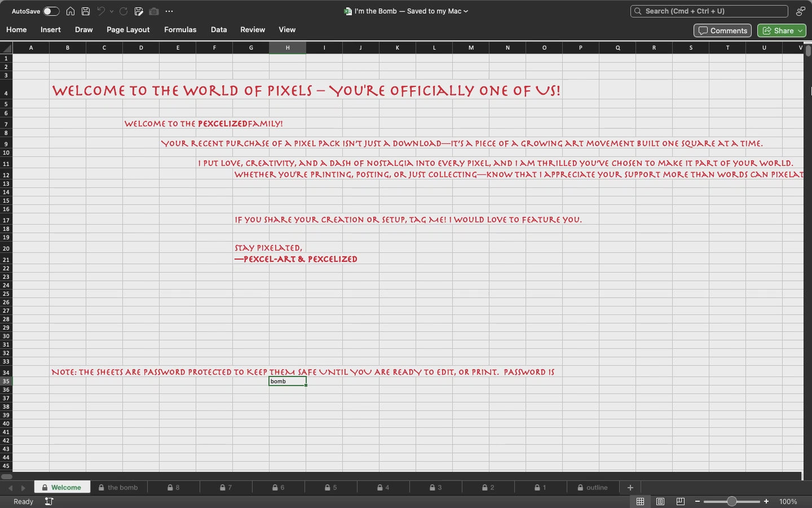The height and width of the screenshot is (508, 812).
Task: Switch to Page Layout view icon
Action: [660, 501]
